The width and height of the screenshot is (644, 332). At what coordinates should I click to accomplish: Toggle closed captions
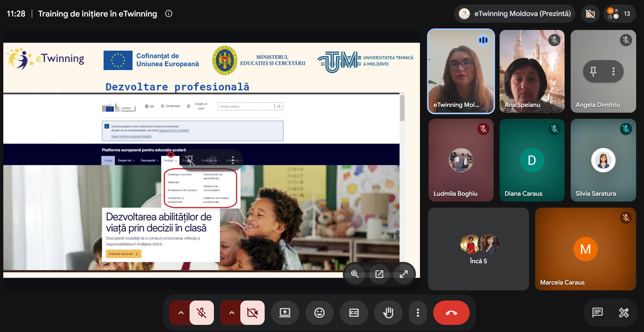(354, 312)
